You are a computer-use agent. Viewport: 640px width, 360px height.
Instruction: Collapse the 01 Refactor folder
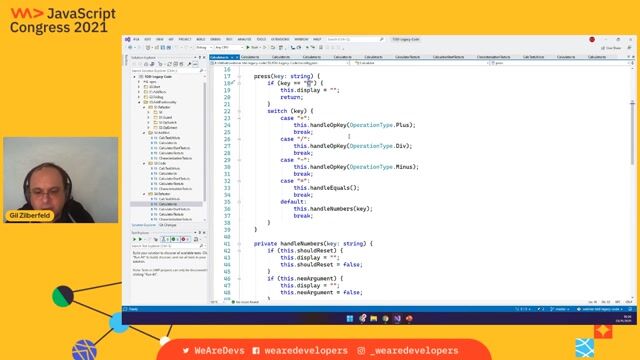144,107
